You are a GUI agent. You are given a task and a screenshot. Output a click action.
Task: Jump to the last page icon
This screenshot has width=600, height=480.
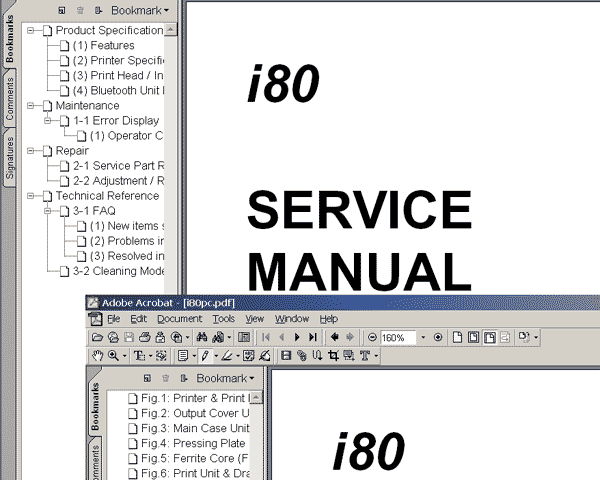coord(313,337)
